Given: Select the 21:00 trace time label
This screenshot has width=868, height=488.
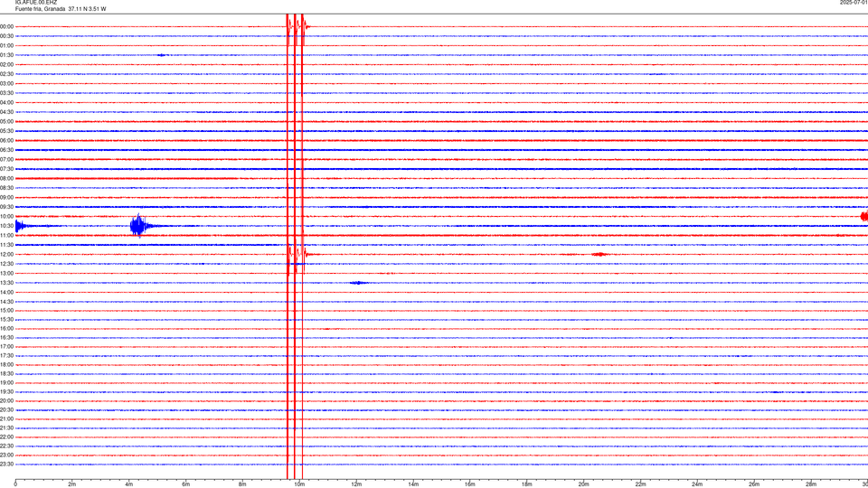Looking at the screenshot, I should pyautogui.click(x=6, y=418).
